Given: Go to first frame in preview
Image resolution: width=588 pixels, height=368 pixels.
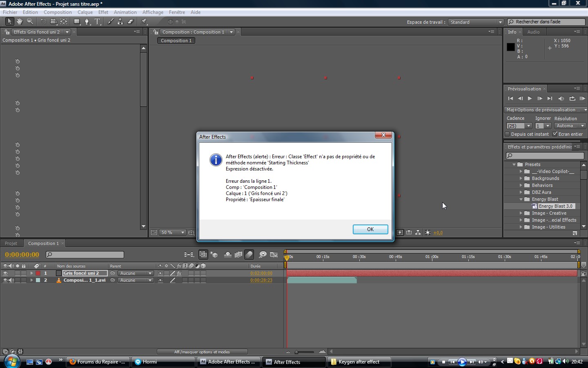Looking at the screenshot, I should (510, 99).
